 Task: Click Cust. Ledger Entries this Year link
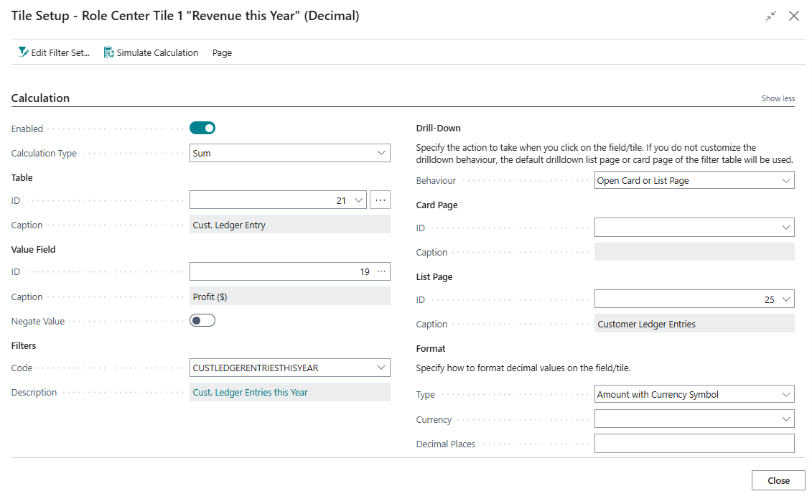tap(251, 392)
